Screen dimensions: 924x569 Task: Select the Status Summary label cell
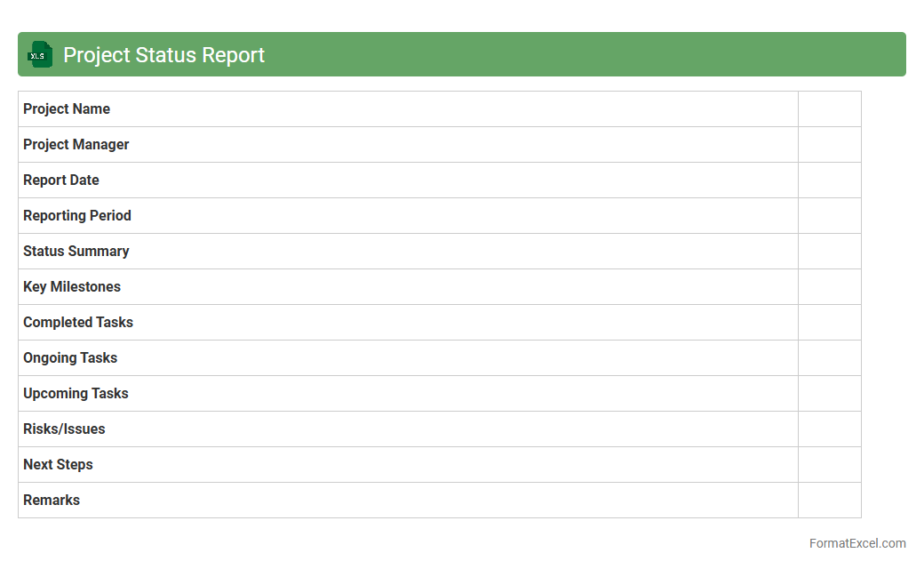[76, 252]
